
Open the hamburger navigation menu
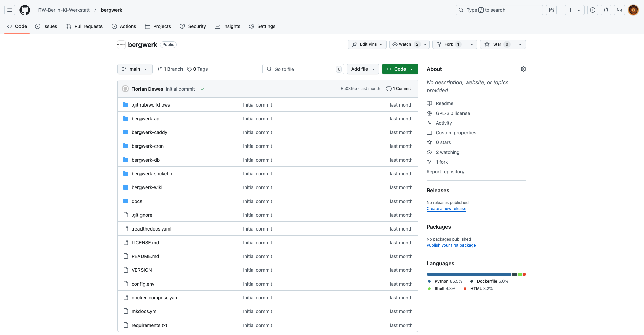click(x=10, y=10)
